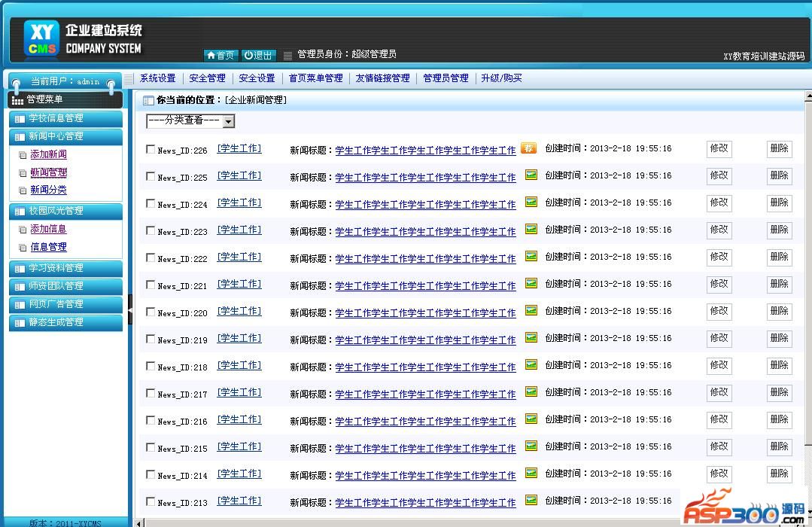Click the sidebar collapse arrow handle
Viewport: 812px width, 527px height.
tap(130, 309)
